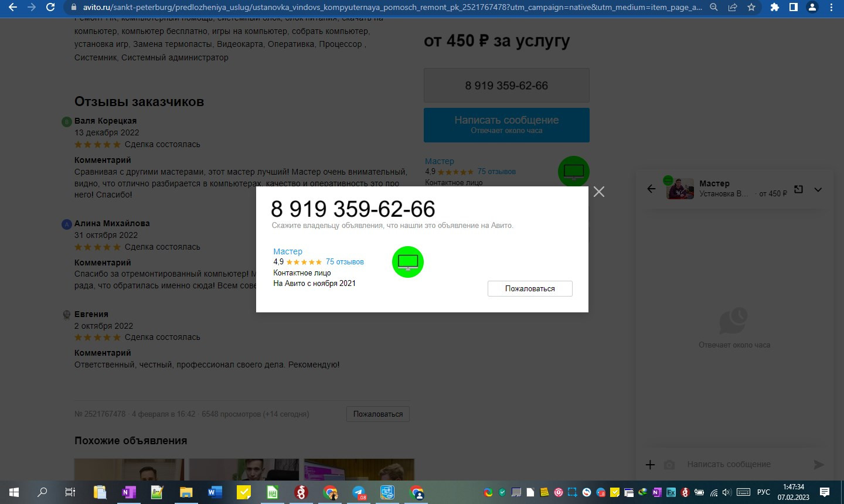The image size is (844, 504).
Task: Collapse the chat panel with the chevron
Action: (x=818, y=189)
